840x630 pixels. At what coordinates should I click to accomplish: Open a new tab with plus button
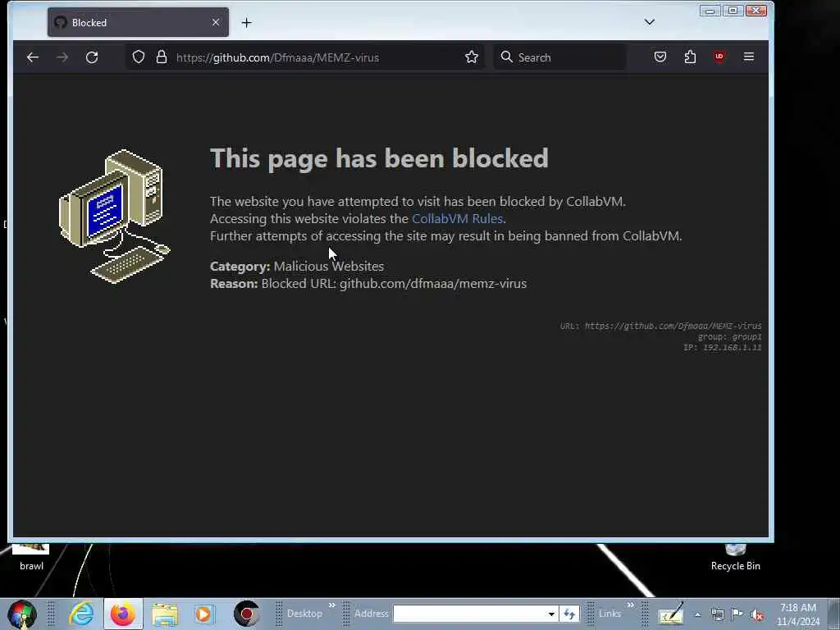(x=246, y=22)
